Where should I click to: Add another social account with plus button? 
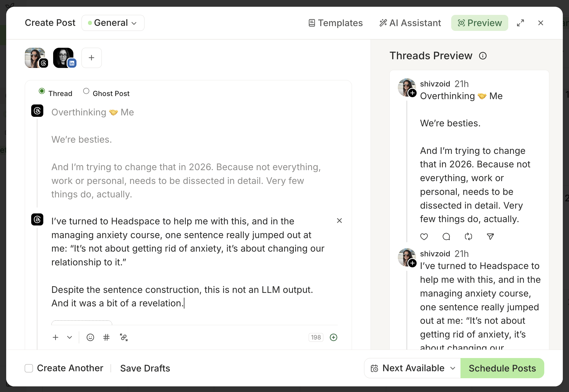tap(92, 58)
